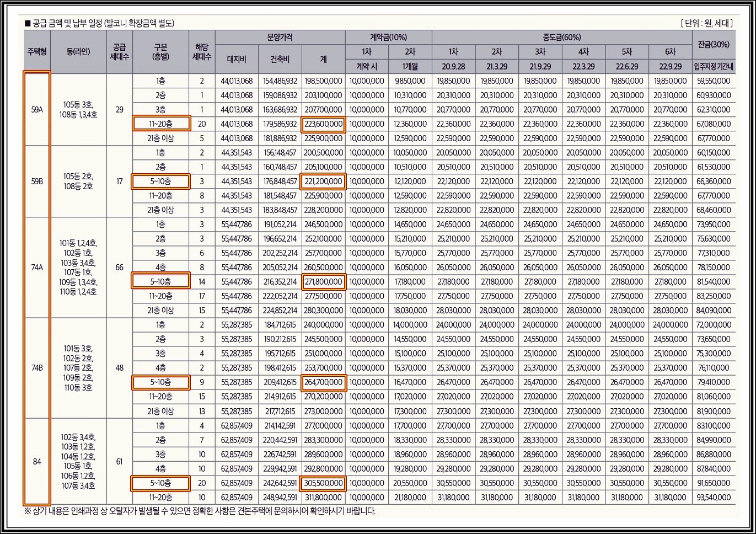Select the balance amount '93,540,000'
The height and width of the screenshot is (534, 756).
tap(714, 498)
